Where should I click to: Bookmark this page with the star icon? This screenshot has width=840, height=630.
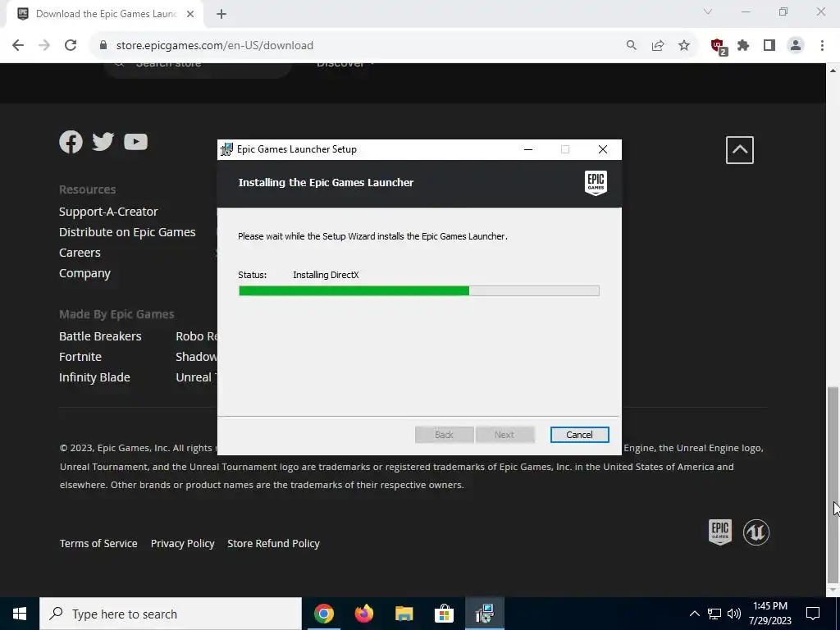684,46
